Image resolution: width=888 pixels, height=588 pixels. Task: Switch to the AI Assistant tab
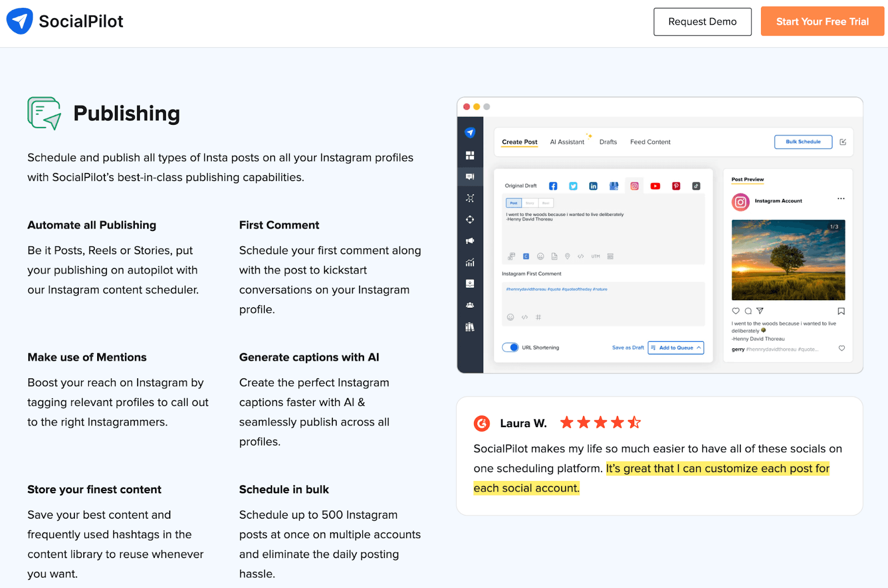tap(567, 142)
